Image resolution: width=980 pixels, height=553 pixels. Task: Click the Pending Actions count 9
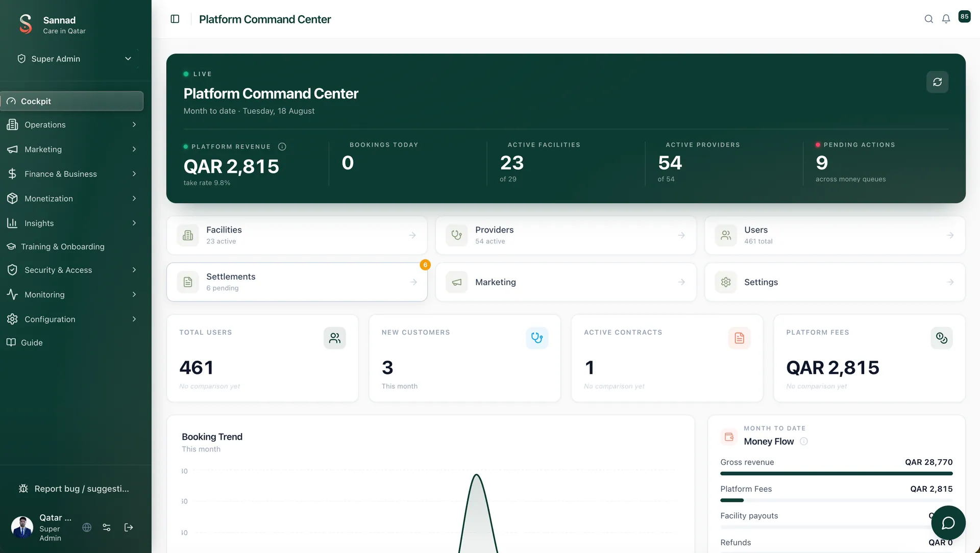click(822, 163)
